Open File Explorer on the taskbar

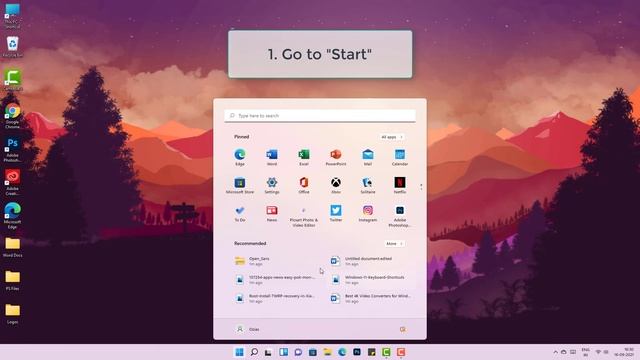pos(327,352)
